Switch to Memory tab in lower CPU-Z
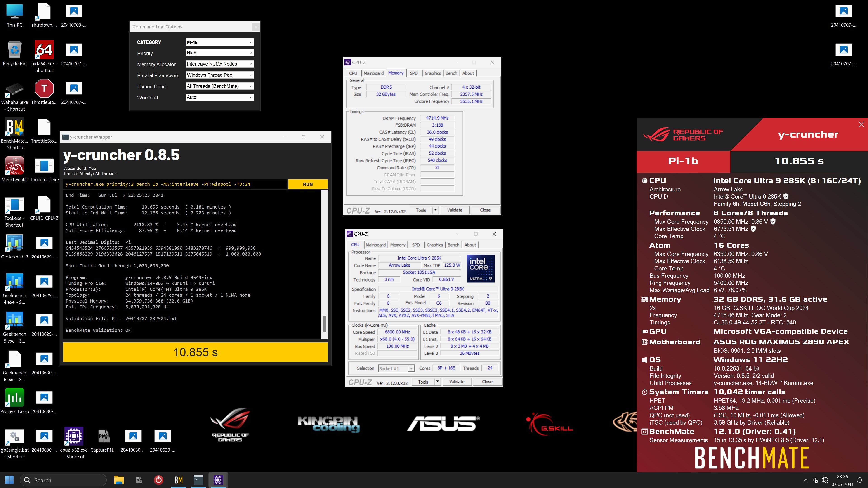 [398, 245]
